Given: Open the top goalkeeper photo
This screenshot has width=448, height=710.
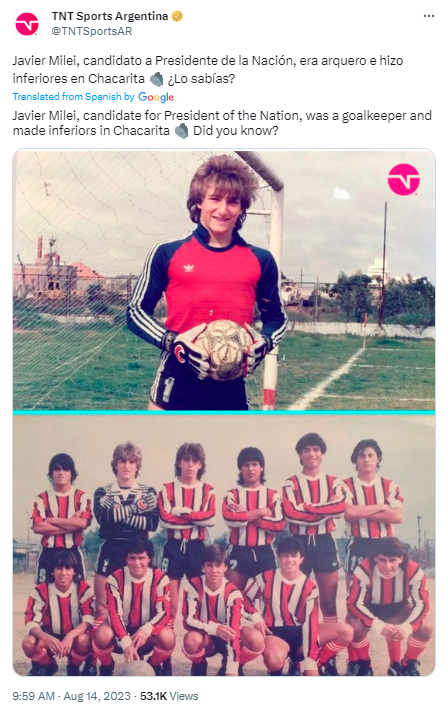Looking at the screenshot, I should tap(224, 280).
